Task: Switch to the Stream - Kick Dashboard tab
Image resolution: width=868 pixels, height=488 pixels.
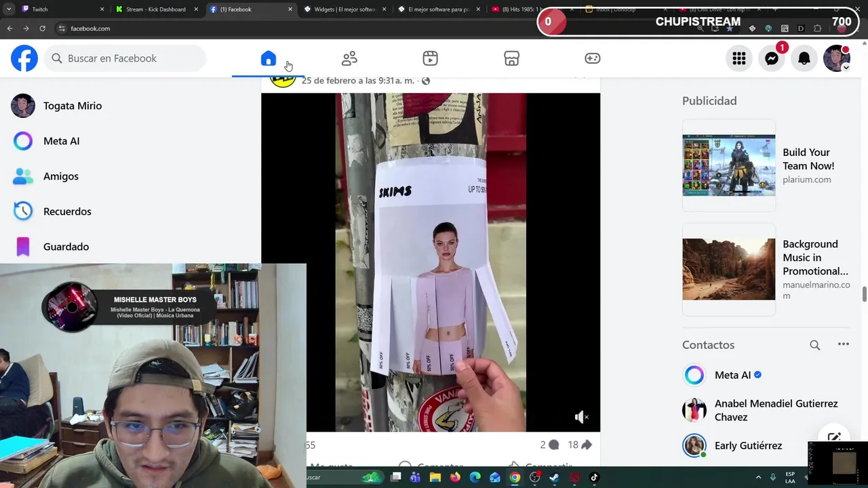Action: (155, 9)
